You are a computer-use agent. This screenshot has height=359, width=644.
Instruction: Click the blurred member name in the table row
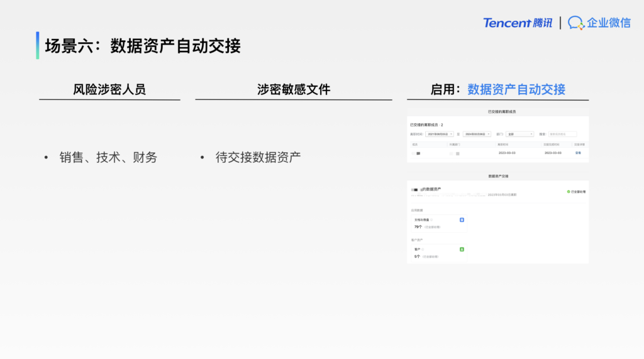coord(416,153)
